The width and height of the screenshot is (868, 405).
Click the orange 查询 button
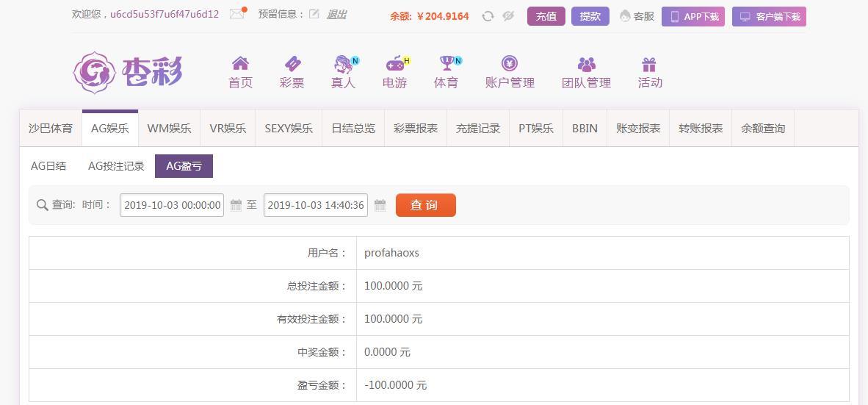point(426,205)
